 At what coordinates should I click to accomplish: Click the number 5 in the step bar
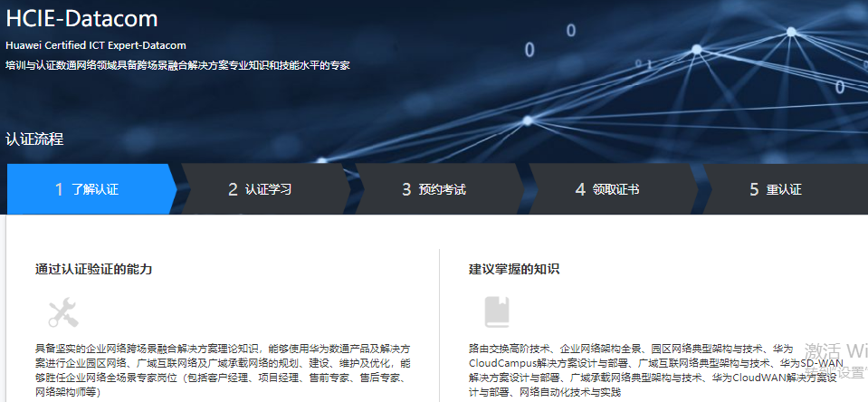[754, 189]
